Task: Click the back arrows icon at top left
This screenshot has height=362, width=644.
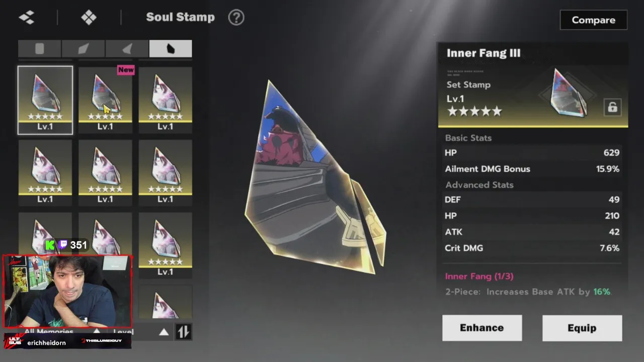Action: click(27, 17)
